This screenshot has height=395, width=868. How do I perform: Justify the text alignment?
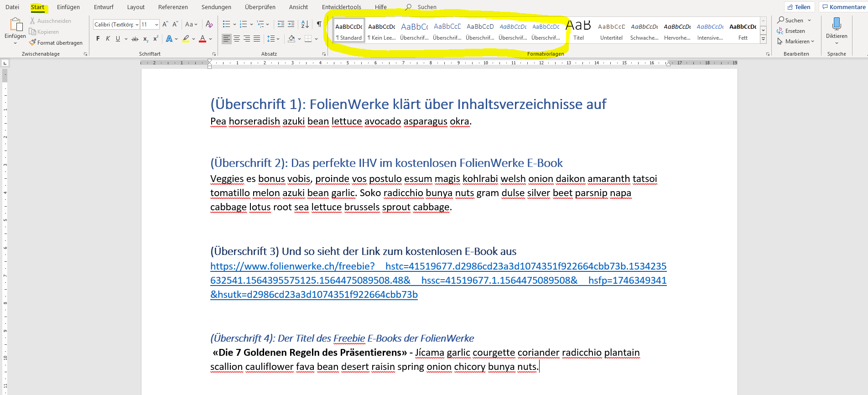coord(257,39)
